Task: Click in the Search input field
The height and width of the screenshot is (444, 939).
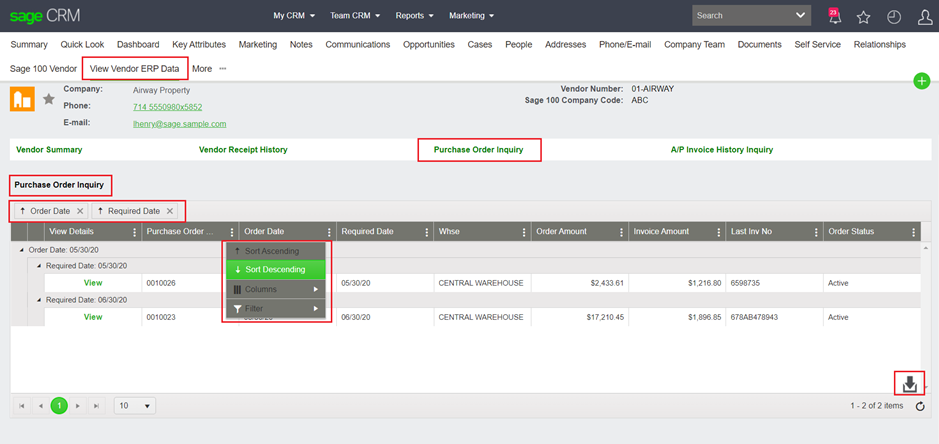Action: [741, 16]
